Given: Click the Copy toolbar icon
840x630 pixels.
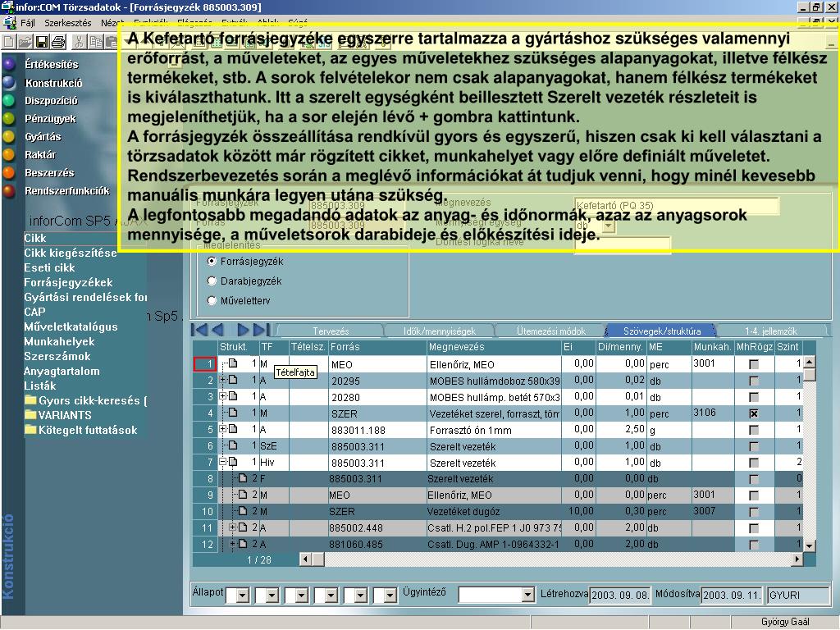Looking at the screenshot, I should click(96, 42).
